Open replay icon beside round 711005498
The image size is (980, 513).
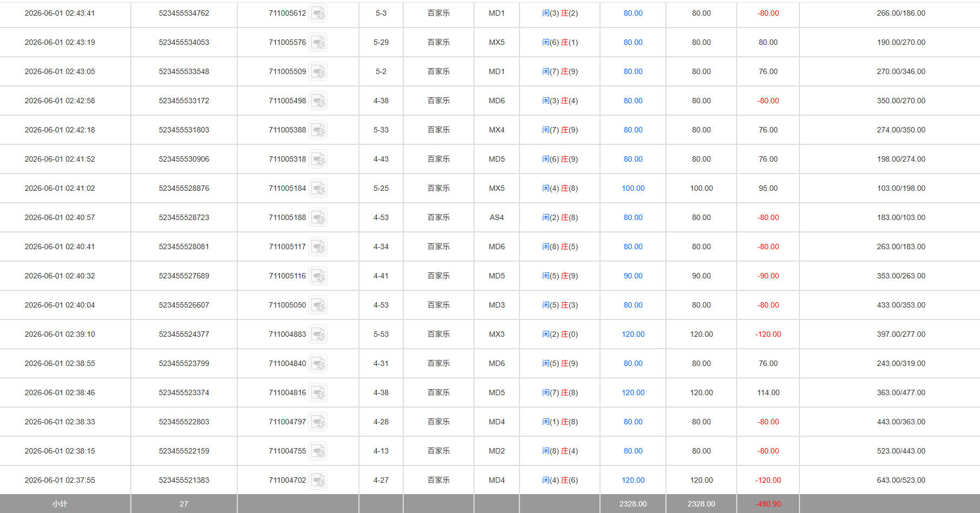(318, 101)
